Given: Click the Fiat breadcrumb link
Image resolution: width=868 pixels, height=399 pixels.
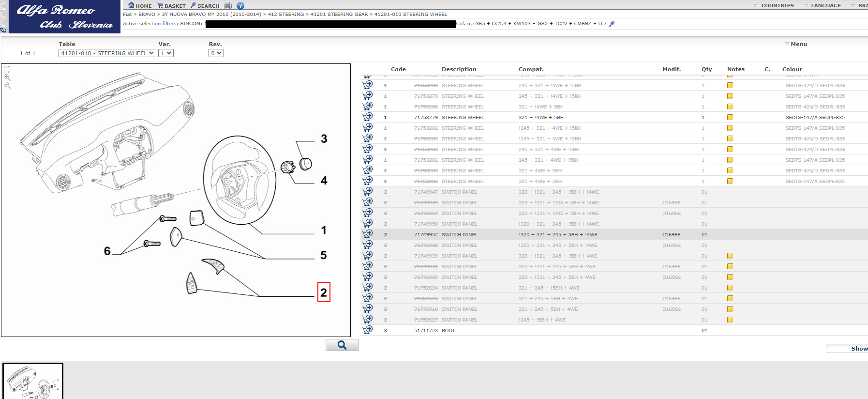Looking at the screenshot, I should (127, 15).
